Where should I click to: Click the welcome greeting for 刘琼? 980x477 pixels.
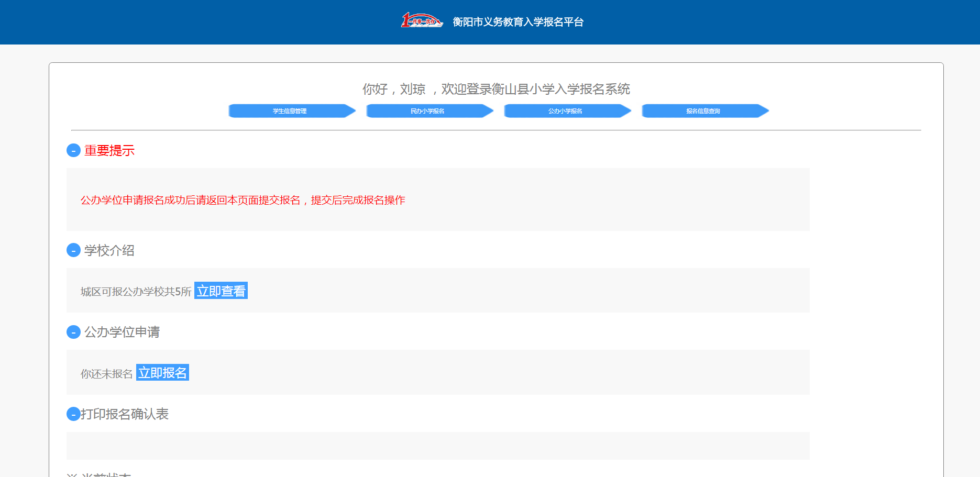click(496, 90)
